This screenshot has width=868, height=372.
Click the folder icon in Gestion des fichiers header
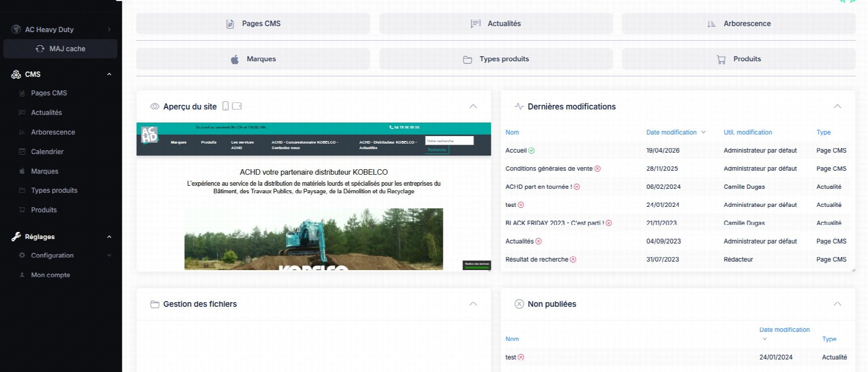(155, 304)
